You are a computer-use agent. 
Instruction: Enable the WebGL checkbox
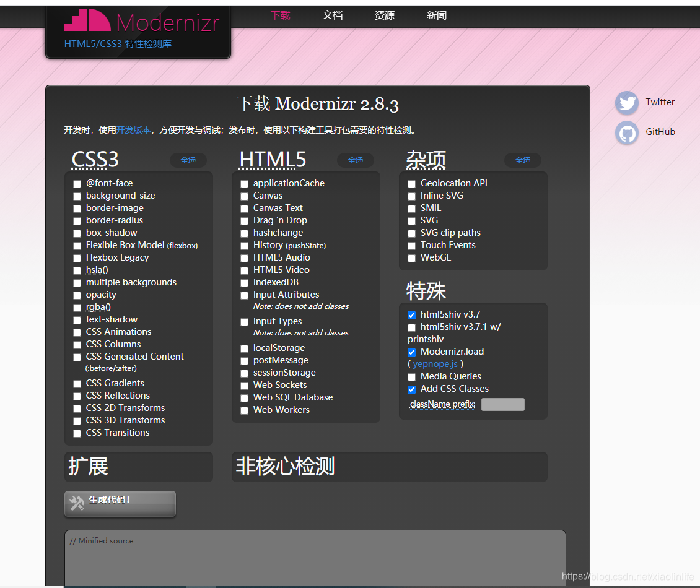(x=411, y=258)
